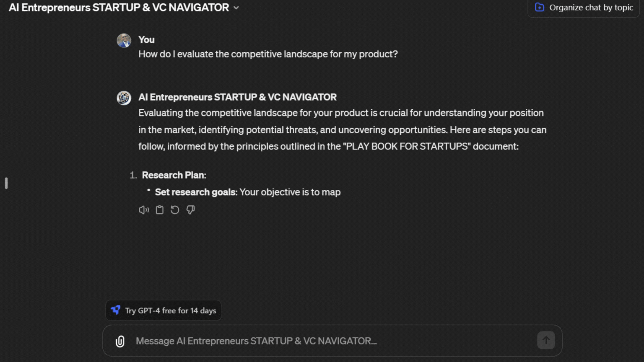The height and width of the screenshot is (362, 644).
Task: Click the assistant's avatar in the response
Action: [124, 98]
